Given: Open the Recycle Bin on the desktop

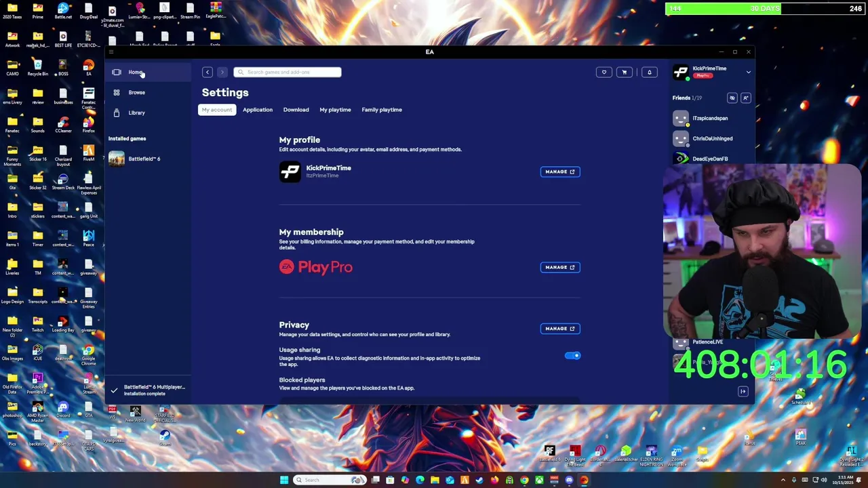Looking at the screenshot, I should tap(37, 68).
